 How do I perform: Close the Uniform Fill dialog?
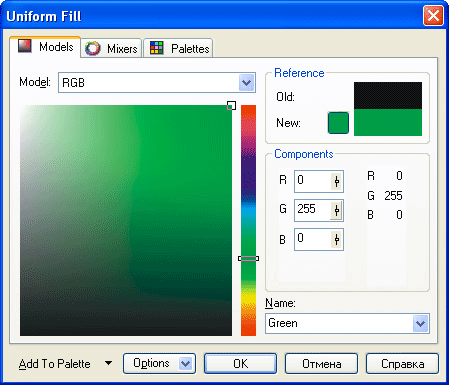433,16
